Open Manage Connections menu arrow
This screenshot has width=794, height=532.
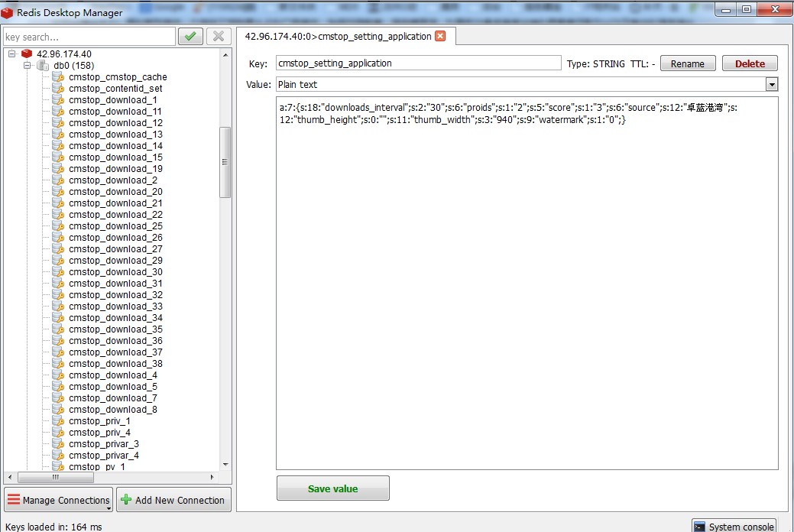coord(109,508)
